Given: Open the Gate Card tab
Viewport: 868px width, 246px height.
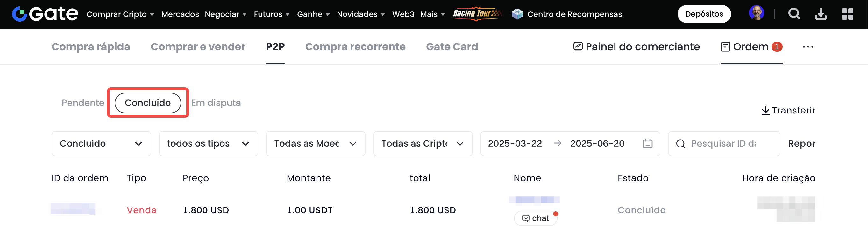Looking at the screenshot, I should click(x=452, y=47).
